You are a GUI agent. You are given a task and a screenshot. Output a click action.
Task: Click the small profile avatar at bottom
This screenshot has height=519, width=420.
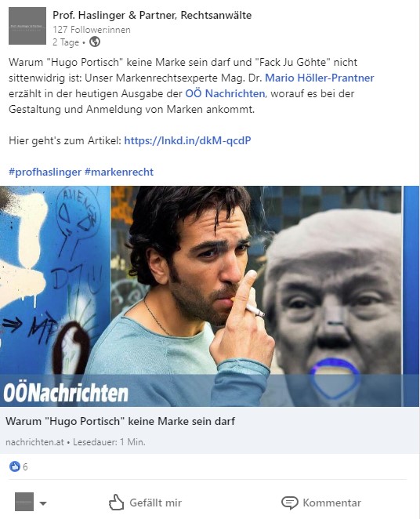point(24,502)
